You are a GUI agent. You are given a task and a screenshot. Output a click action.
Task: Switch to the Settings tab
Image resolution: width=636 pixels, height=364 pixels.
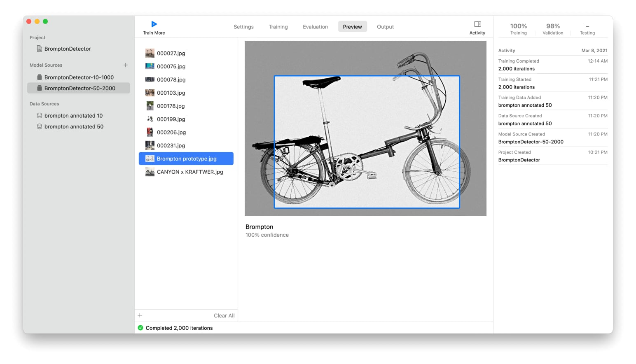coord(243,27)
